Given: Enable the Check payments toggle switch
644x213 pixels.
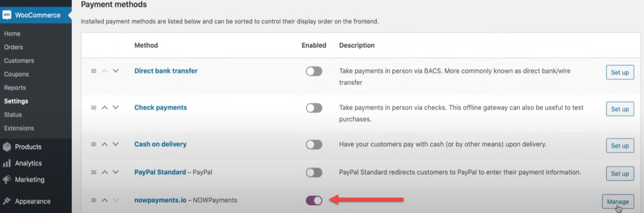Looking at the screenshot, I should coord(314,108).
